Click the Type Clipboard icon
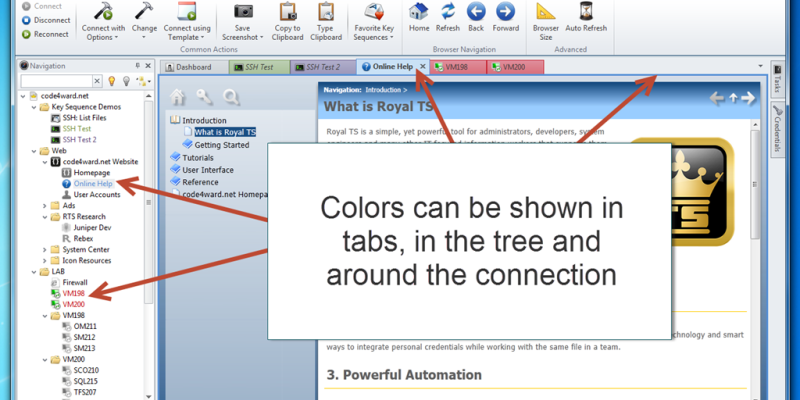The image size is (800, 400). coord(326,16)
